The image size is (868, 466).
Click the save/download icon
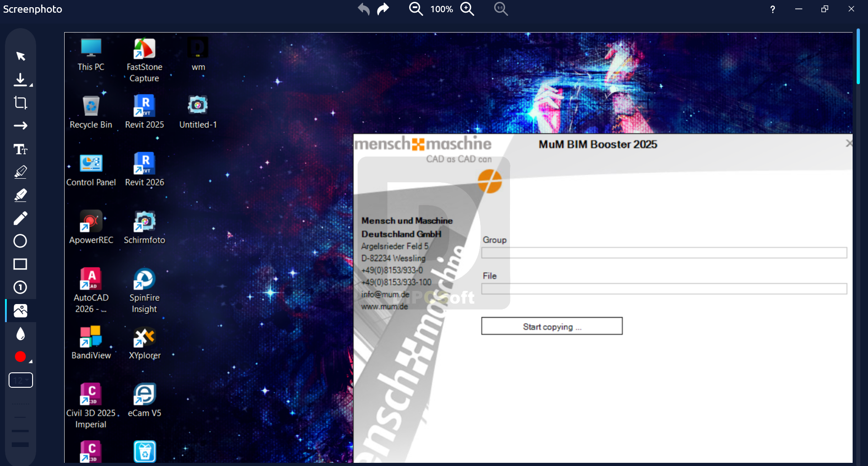(x=20, y=80)
